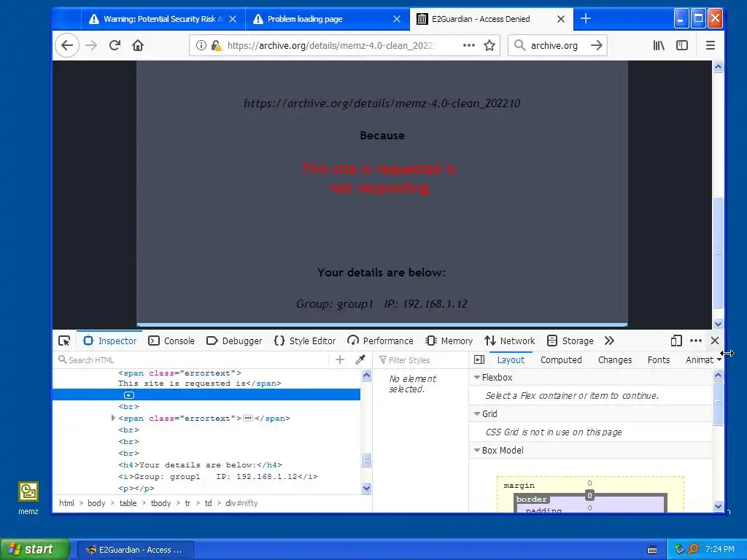Collapse the Box Model section

477,451
